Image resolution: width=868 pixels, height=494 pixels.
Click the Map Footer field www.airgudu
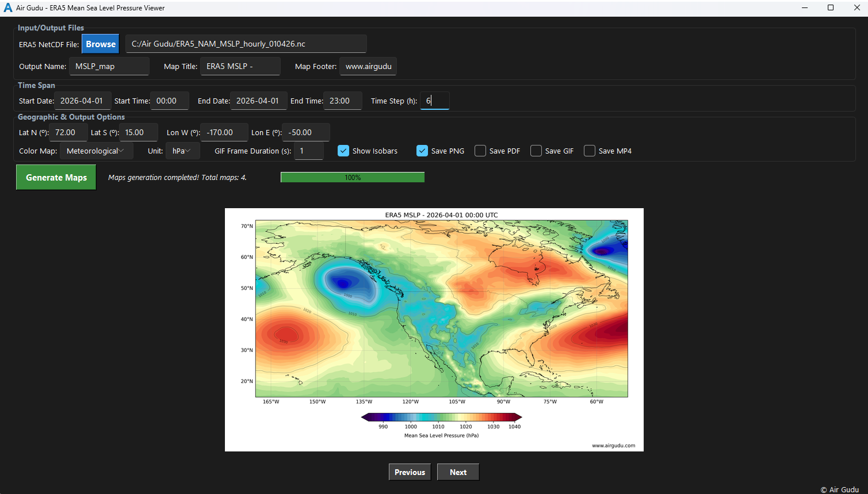(368, 66)
